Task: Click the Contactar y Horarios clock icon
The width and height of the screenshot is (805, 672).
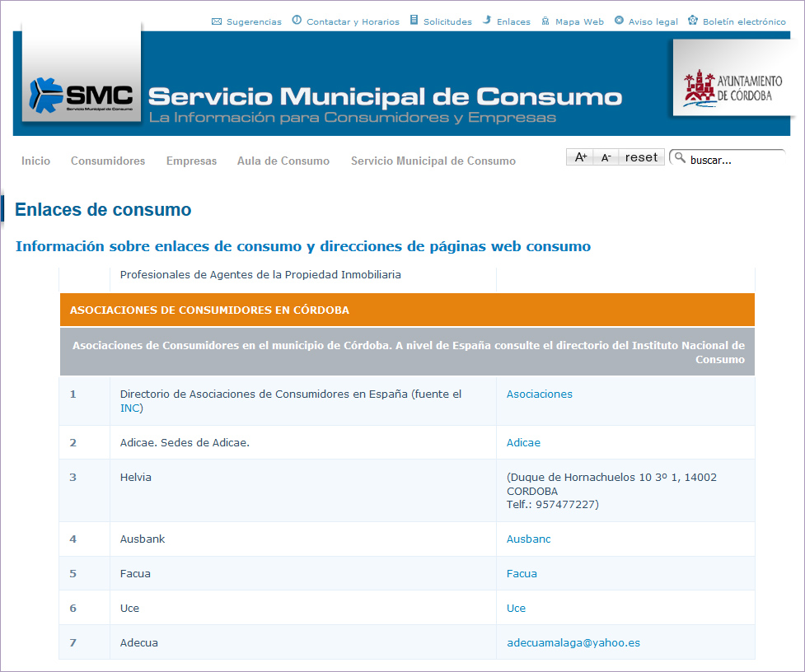Action: pos(297,20)
